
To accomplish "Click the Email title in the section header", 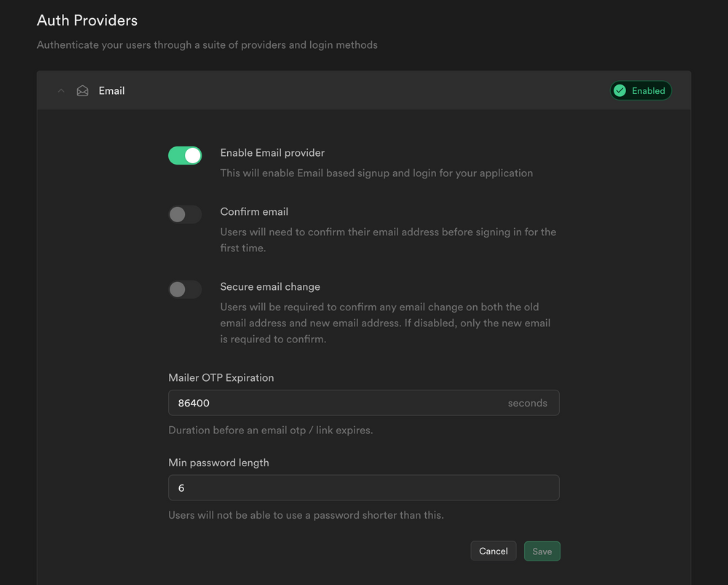I will 111,90.
